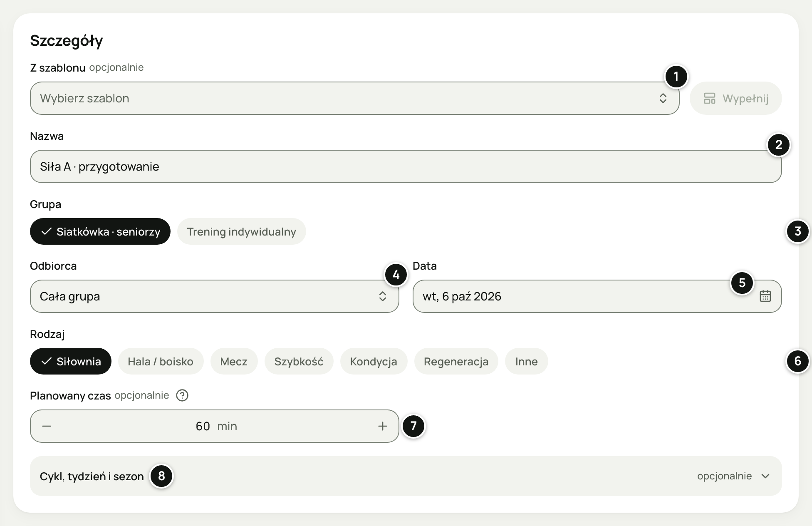Choose the Regeneracja type chip
Image resolution: width=812 pixels, height=526 pixels.
(456, 361)
